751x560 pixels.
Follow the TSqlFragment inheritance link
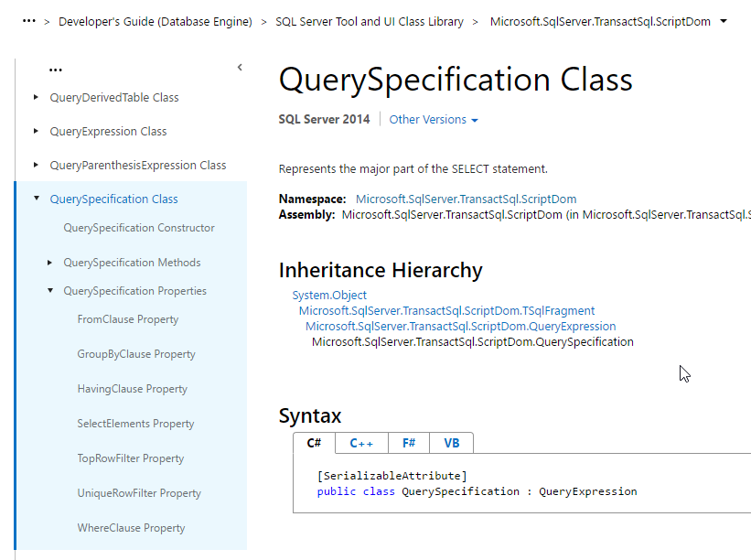coord(446,311)
